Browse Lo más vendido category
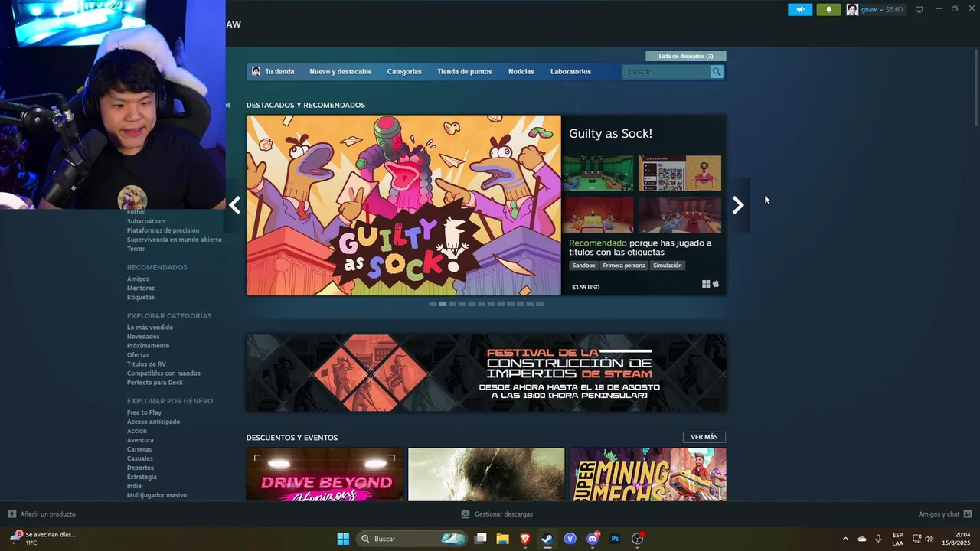Viewport: 980px width, 551px height. [150, 328]
